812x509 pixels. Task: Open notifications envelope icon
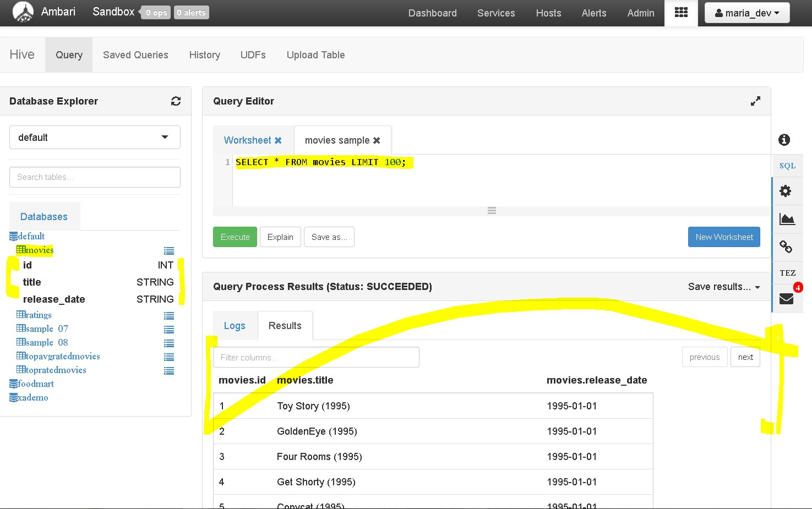click(x=786, y=299)
